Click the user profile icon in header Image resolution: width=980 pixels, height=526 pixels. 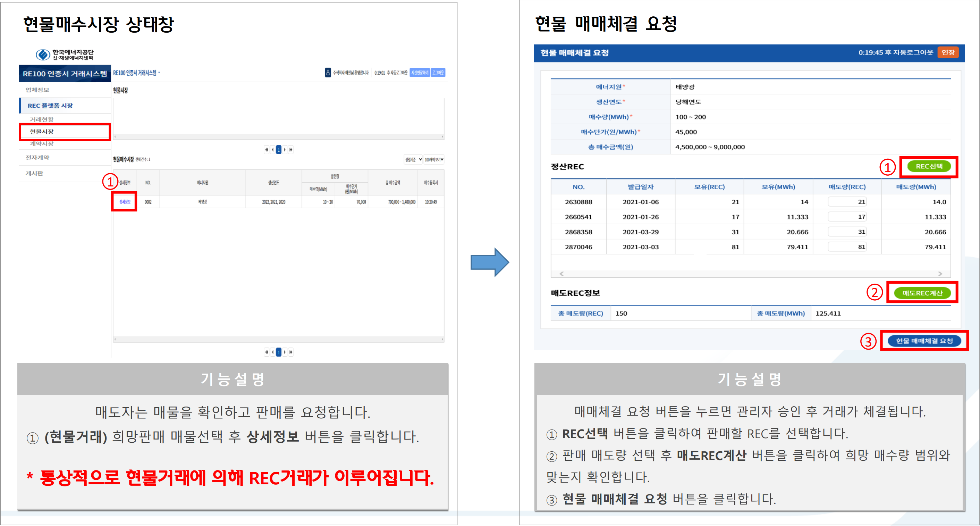click(x=328, y=73)
